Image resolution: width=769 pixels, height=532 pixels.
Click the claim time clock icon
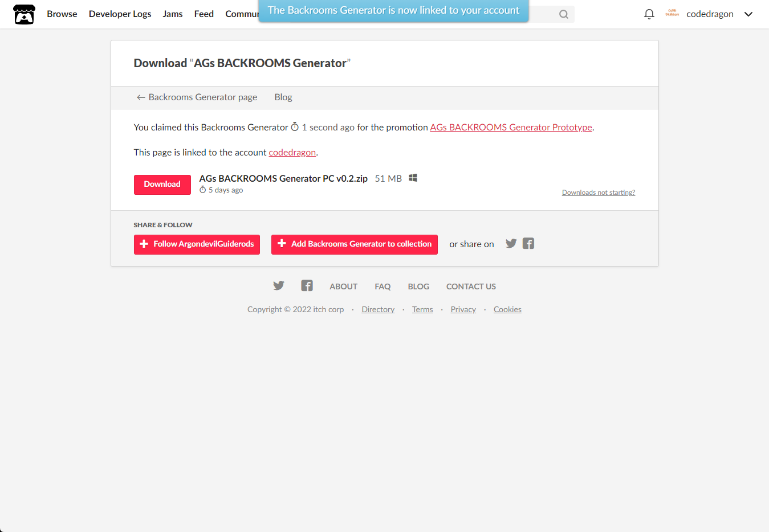pyautogui.click(x=295, y=126)
